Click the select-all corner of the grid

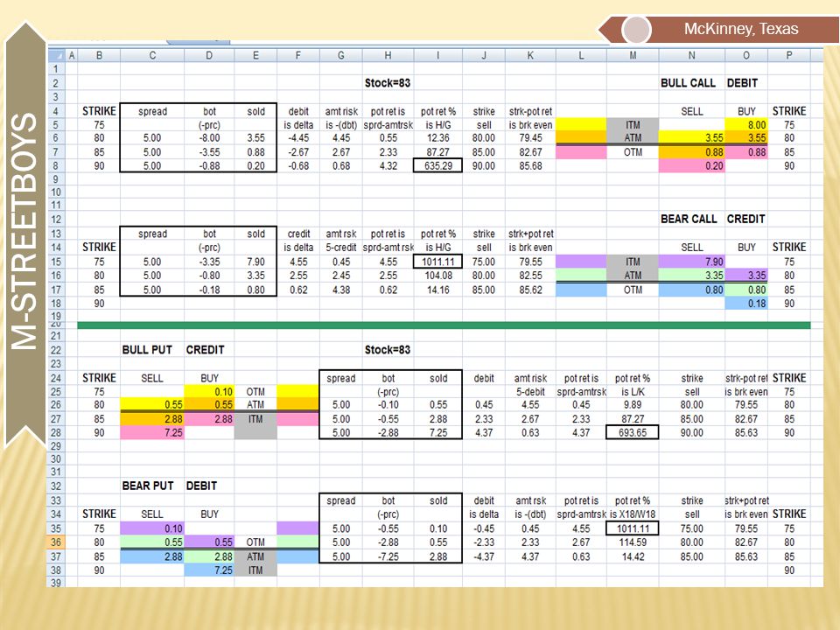click(56, 55)
